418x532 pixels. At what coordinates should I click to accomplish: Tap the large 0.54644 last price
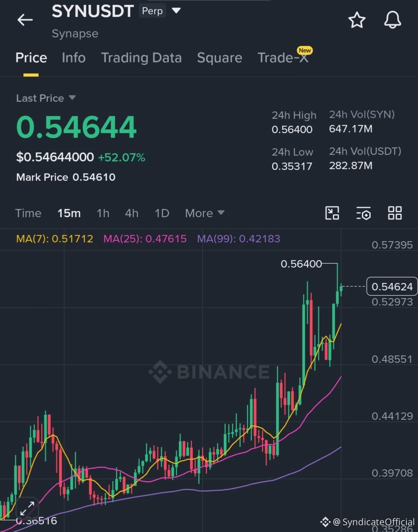click(76, 127)
